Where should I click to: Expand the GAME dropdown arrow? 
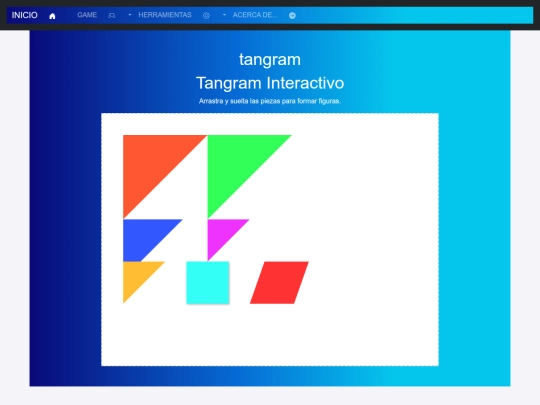point(130,15)
